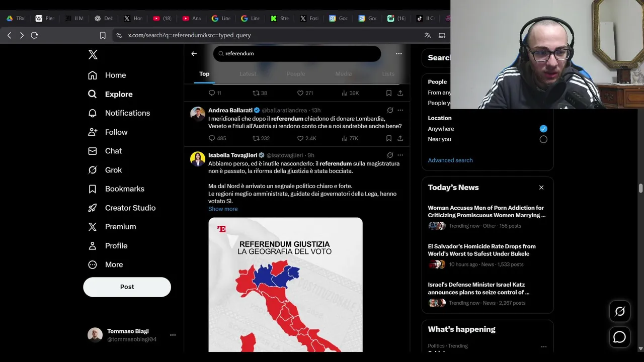Switch to the TikTok browser tab
The height and width of the screenshot is (362, 644).
426,18
